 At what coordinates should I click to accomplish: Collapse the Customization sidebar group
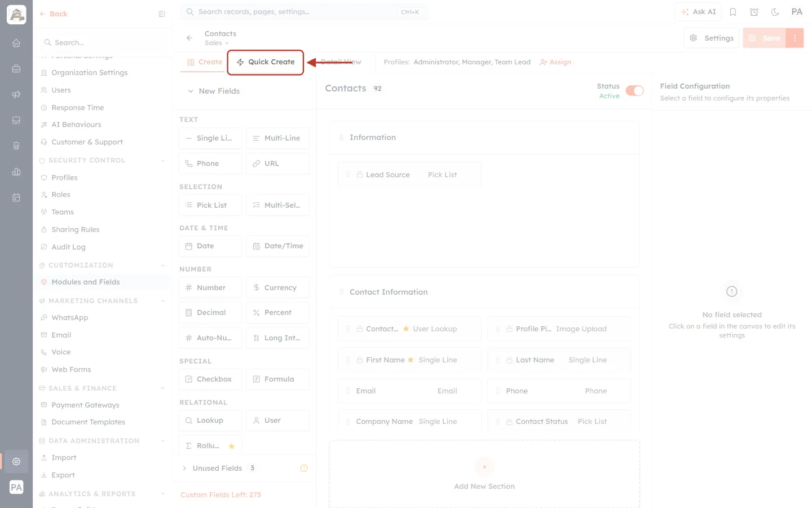(162, 265)
